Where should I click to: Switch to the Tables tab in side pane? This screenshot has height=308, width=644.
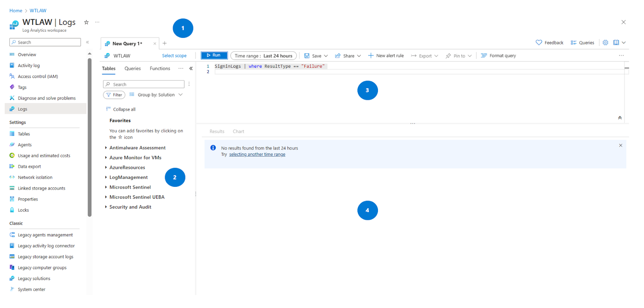pos(109,69)
